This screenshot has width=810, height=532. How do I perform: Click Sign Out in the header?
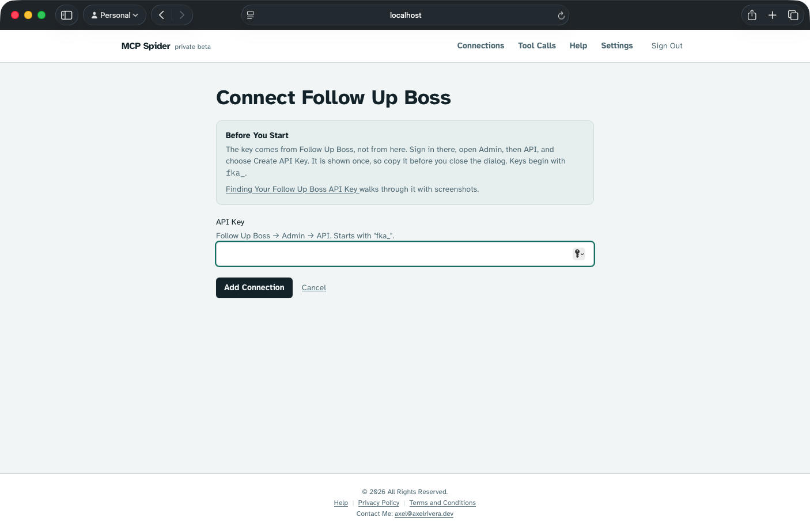[667, 45]
